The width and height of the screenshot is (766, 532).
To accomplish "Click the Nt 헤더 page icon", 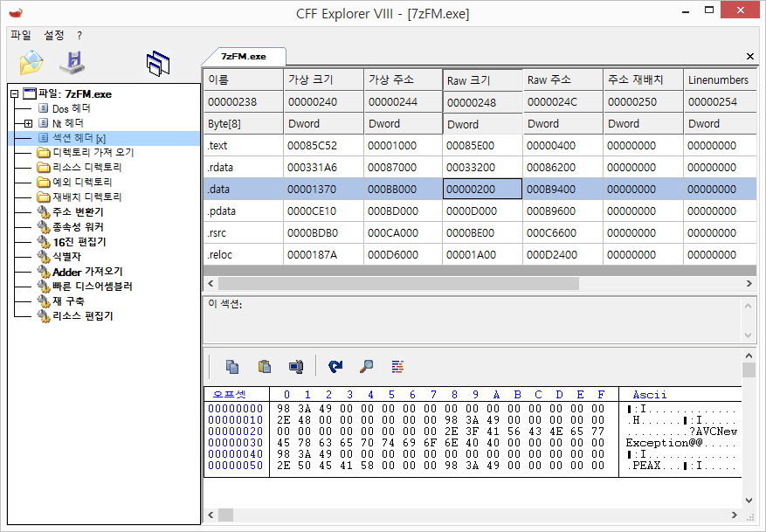I will coord(43,122).
